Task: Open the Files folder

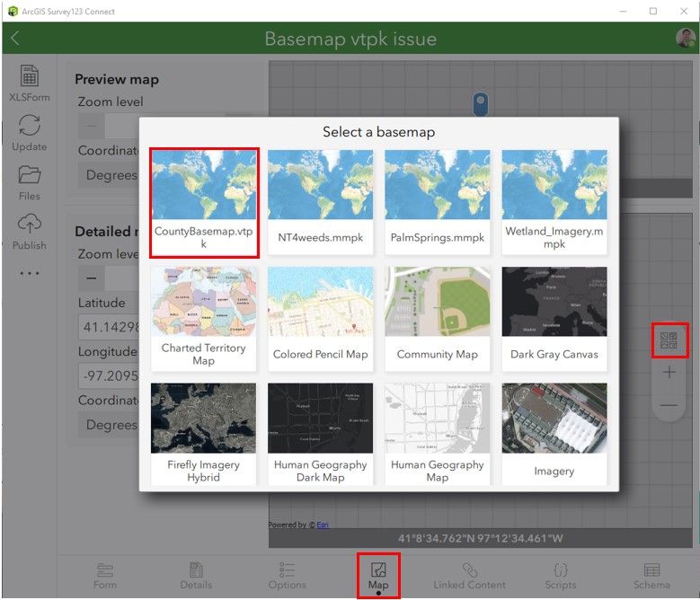Action: point(30,182)
